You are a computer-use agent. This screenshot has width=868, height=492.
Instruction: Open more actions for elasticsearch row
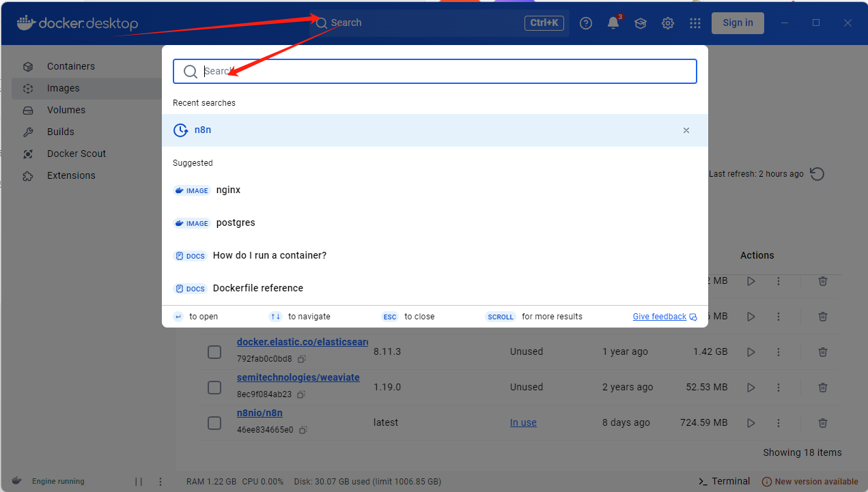779,352
